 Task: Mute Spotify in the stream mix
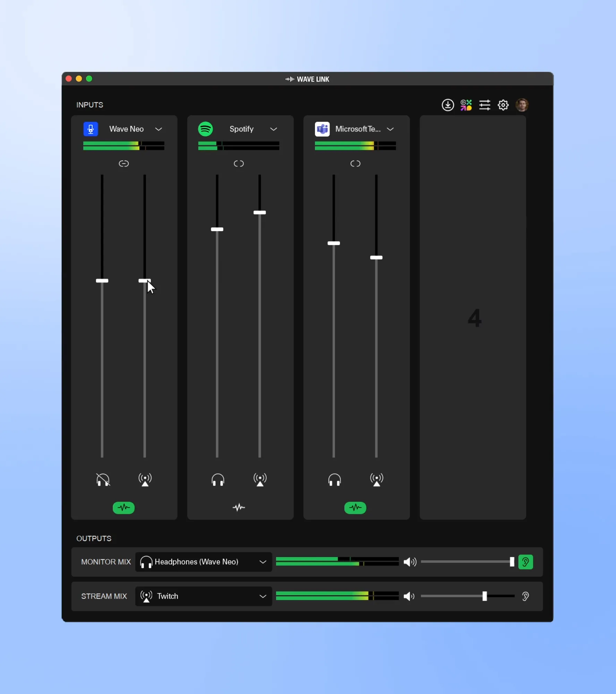pyautogui.click(x=260, y=480)
